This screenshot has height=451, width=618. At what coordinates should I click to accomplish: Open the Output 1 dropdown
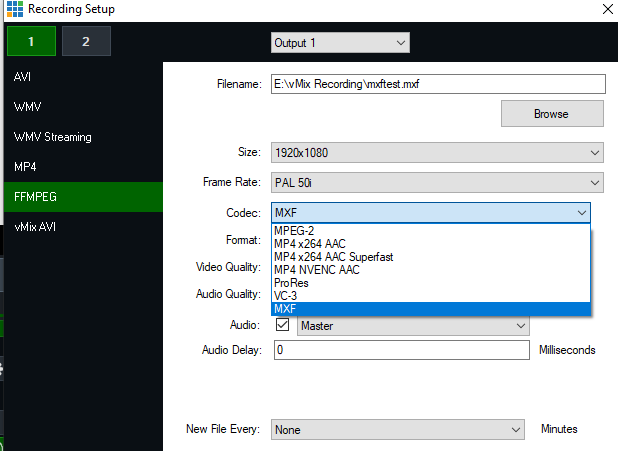click(x=340, y=42)
